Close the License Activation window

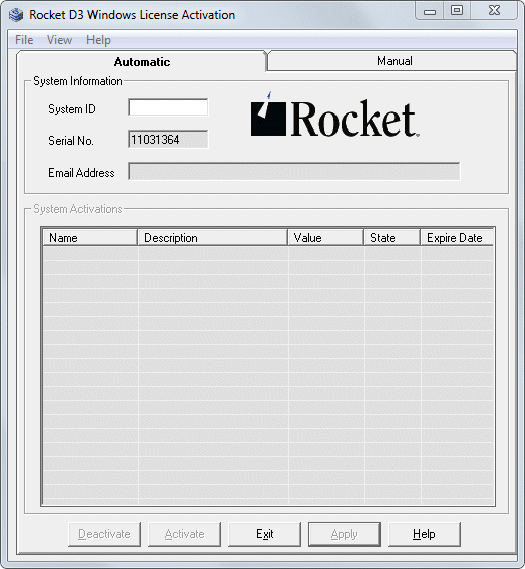pyautogui.click(x=494, y=11)
